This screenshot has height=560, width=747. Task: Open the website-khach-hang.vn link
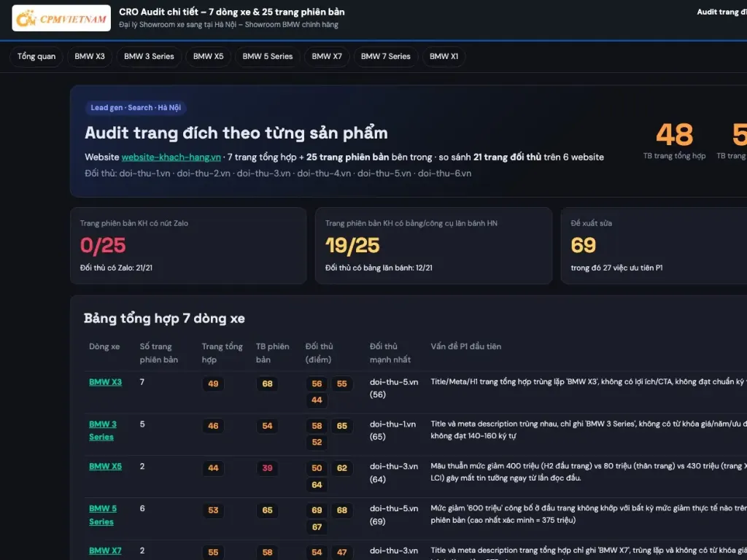(x=171, y=157)
